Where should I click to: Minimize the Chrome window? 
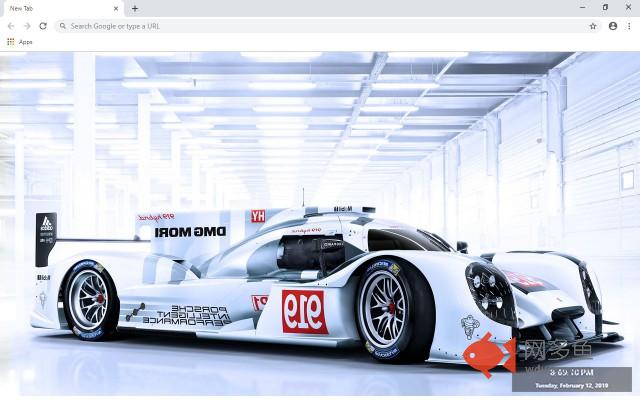pyautogui.click(x=582, y=7)
